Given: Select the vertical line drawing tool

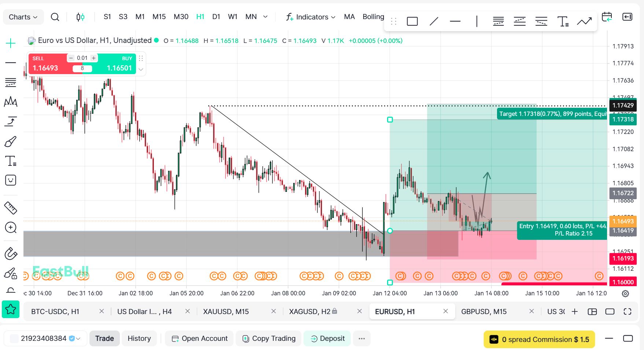Looking at the screenshot, I should click(x=476, y=21).
